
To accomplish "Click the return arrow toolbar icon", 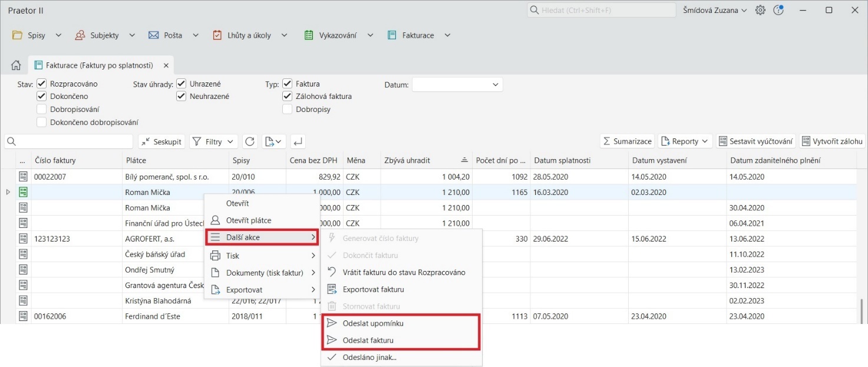I will click(298, 141).
